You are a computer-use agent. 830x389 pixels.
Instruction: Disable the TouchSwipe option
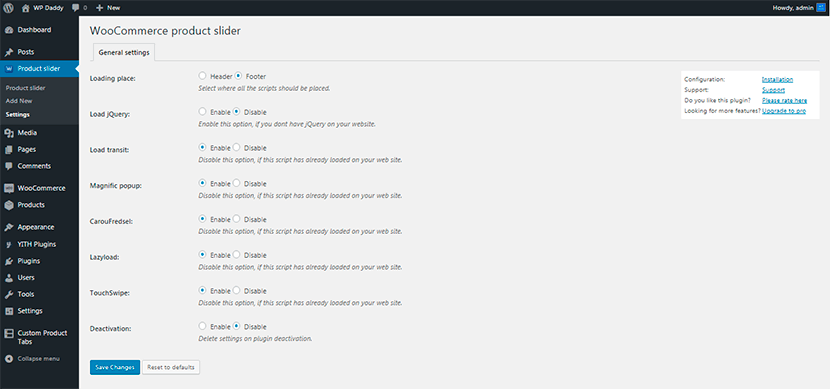[x=236, y=291]
